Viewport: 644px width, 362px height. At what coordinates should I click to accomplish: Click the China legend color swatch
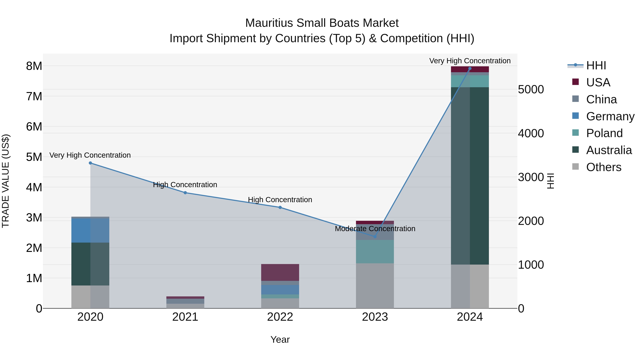pyautogui.click(x=575, y=99)
